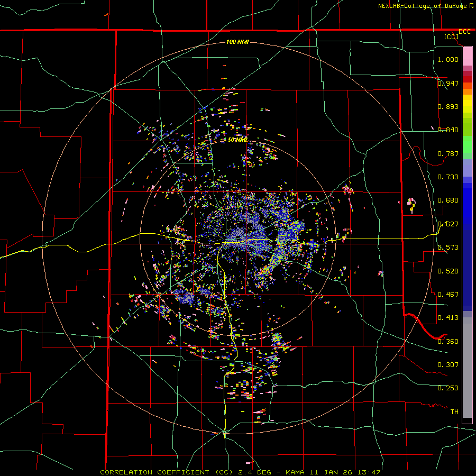Select the 0.307 scale value
Viewport: 476px width, 476px height.
448,365
